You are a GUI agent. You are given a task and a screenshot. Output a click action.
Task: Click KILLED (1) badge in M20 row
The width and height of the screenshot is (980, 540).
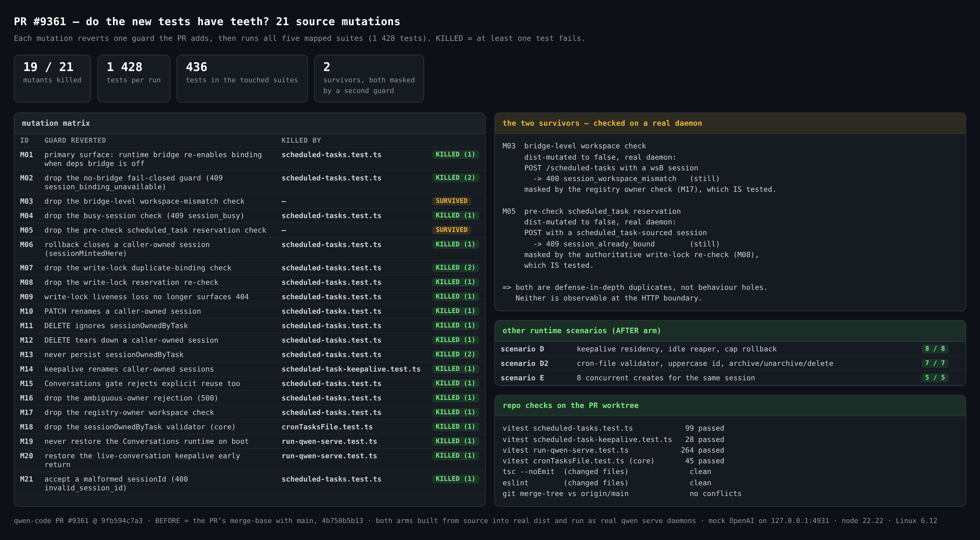click(x=455, y=455)
